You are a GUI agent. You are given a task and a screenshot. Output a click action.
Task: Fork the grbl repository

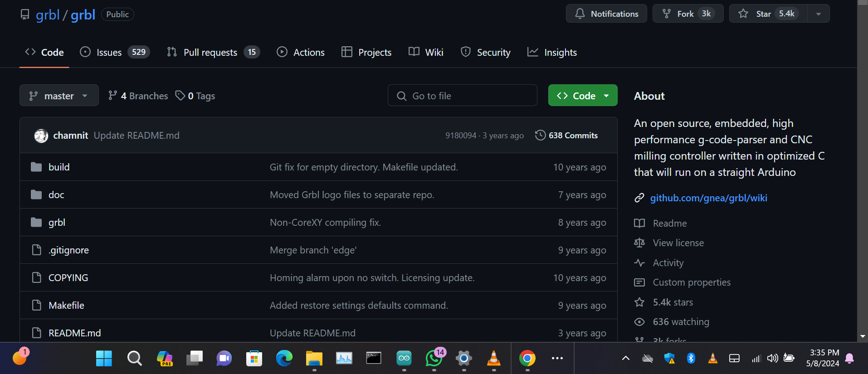click(688, 14)
